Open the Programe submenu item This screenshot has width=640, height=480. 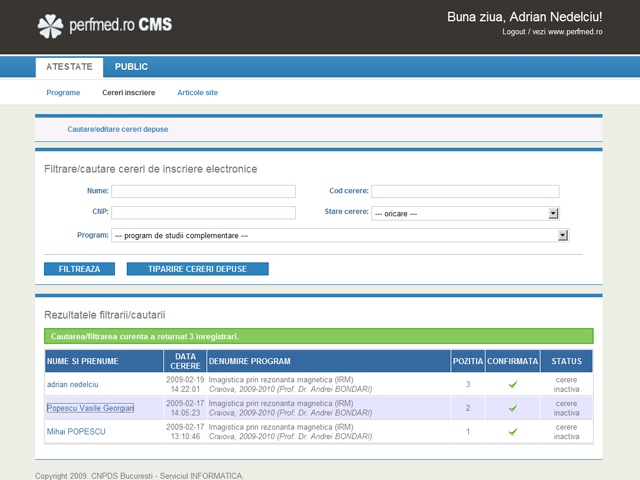tap(63, 93)
